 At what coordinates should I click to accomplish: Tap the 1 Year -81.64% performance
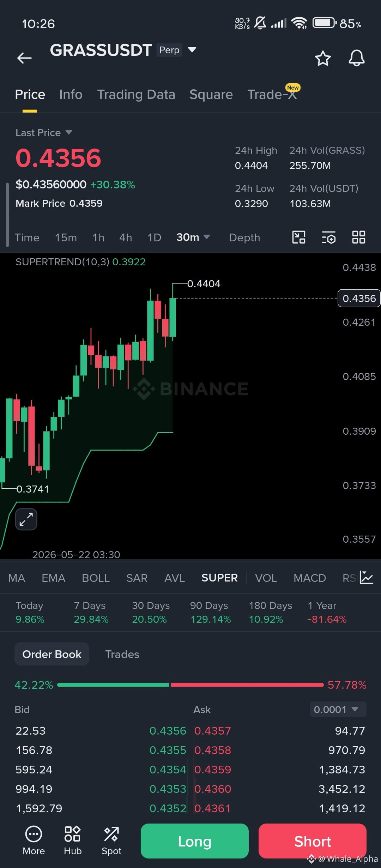pos(327,612)
